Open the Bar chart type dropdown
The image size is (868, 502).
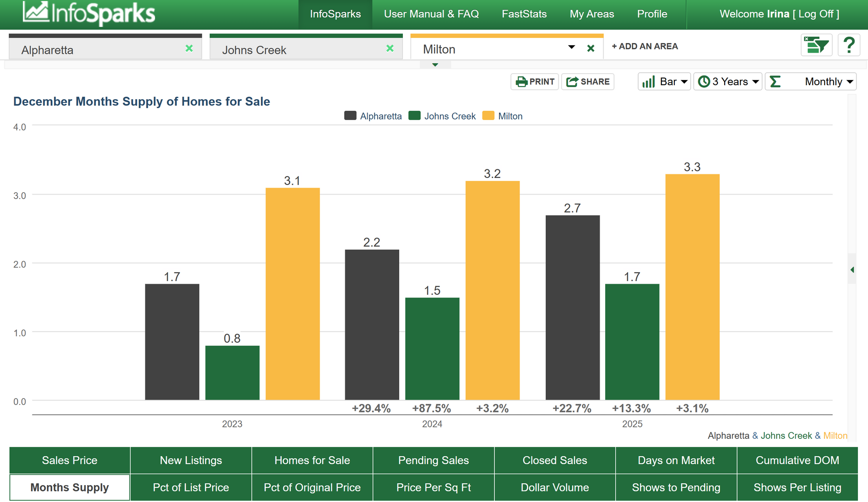[x=664, y=82]
